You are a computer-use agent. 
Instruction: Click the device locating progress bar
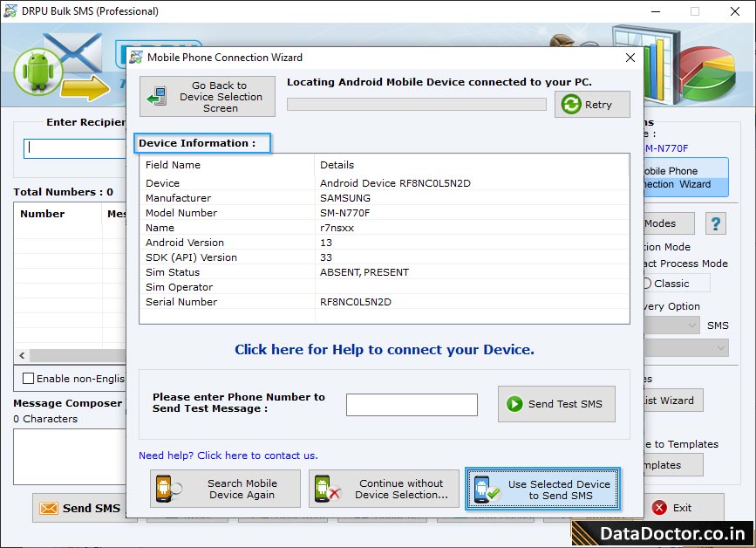(x=416, y=104)
